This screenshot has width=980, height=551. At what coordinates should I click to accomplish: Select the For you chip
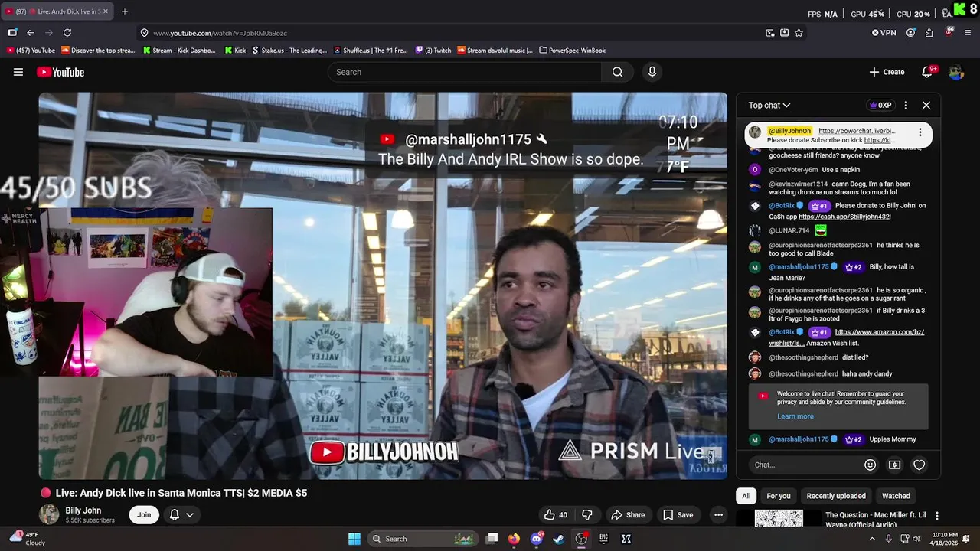(779, 496)
